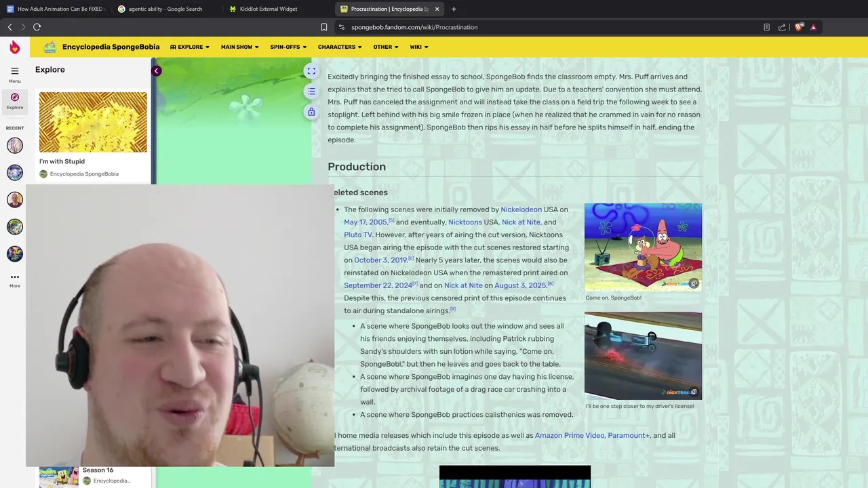
Task: Open the Patrick and Sandy scene thumbnail
Action: tap(643, 247)
